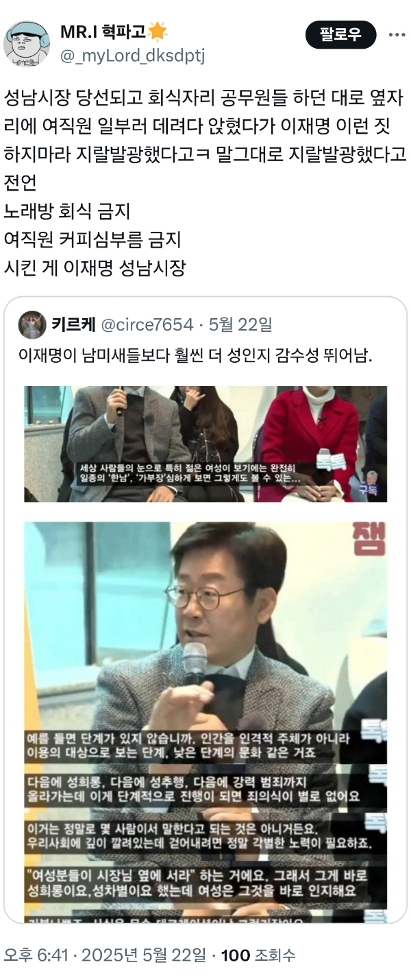Click the 팔로우 follow button
The width and height of the screenshot is (411, 980).
[x=340, y=34]
